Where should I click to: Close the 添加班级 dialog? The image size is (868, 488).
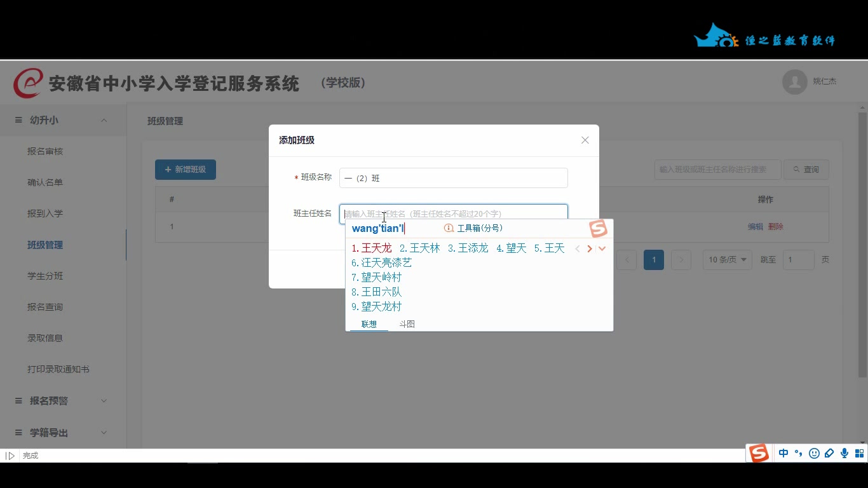click(x=585, y=140)
